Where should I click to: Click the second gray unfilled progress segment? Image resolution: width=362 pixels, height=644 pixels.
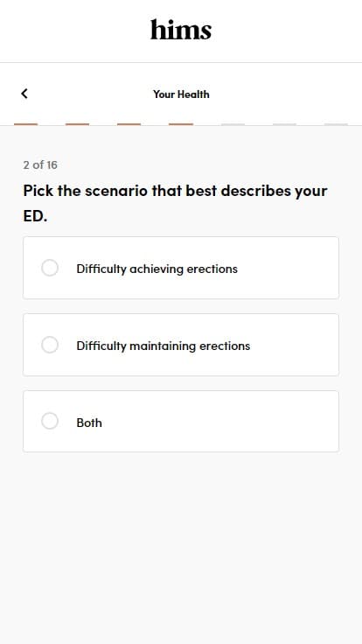(x=284, y=124)
